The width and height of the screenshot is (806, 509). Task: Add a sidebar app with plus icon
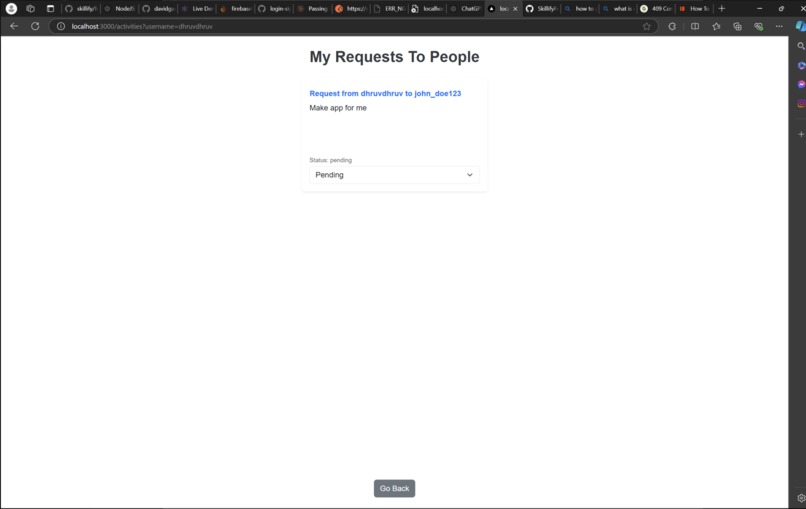pyautogui.click(x=801, y=134)
